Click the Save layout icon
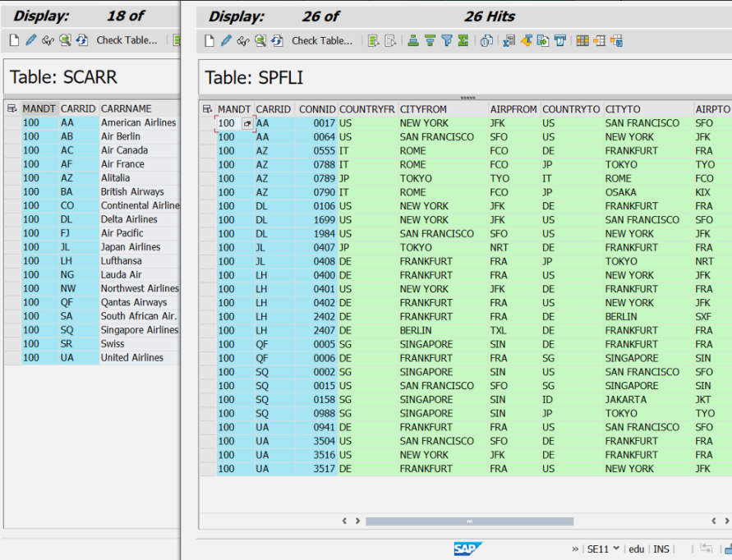 click(617, 41)
